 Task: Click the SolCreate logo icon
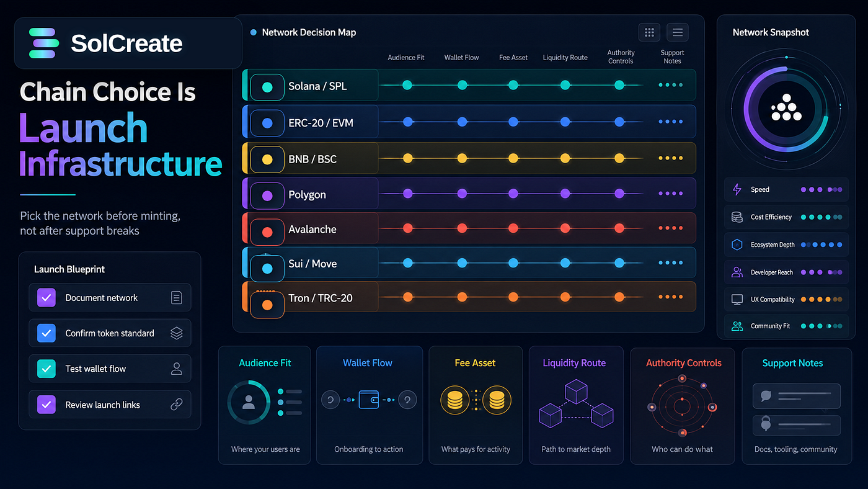(x=43, y=43)
